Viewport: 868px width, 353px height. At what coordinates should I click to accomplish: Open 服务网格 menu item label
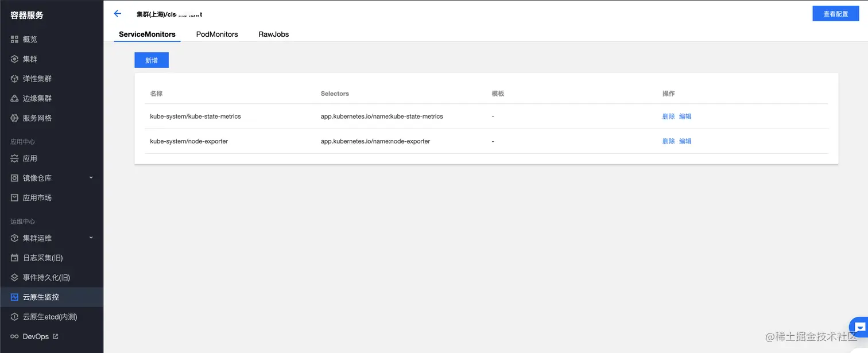click(37, 118)
